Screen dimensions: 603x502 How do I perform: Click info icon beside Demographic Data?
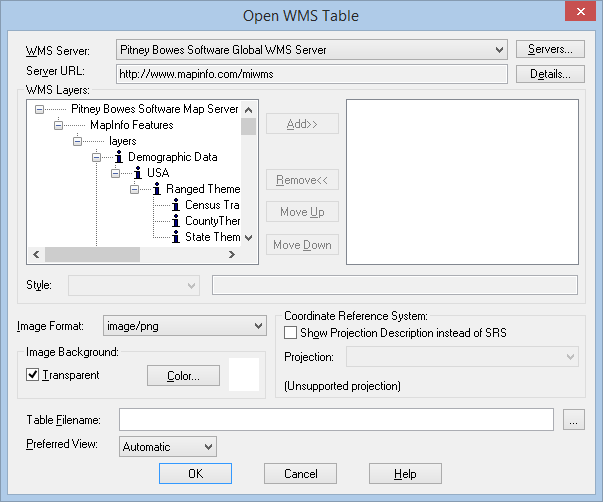[119, 157]
